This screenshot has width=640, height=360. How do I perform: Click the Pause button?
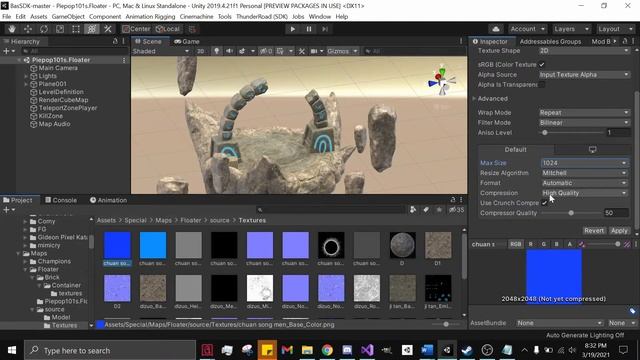(309, 29)
